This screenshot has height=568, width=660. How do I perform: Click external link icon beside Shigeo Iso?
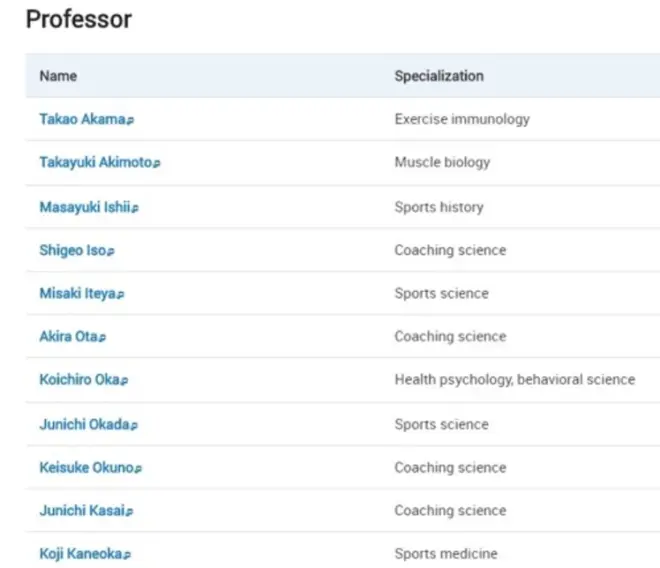pyautogui.click(x=111, y=251)
